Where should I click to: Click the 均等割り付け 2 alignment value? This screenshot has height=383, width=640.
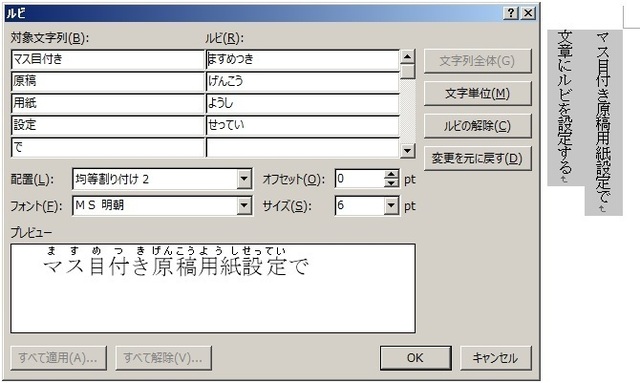(x=112, y=179)
